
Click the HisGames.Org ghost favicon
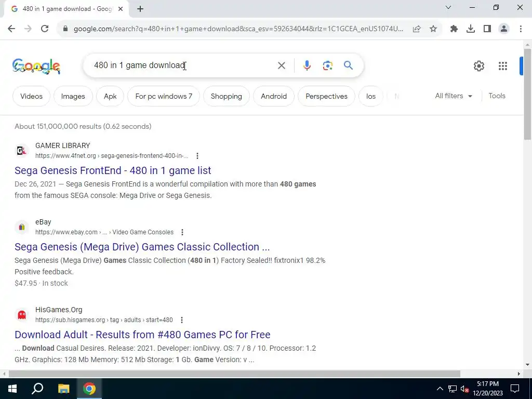click(x=22, y=315)
